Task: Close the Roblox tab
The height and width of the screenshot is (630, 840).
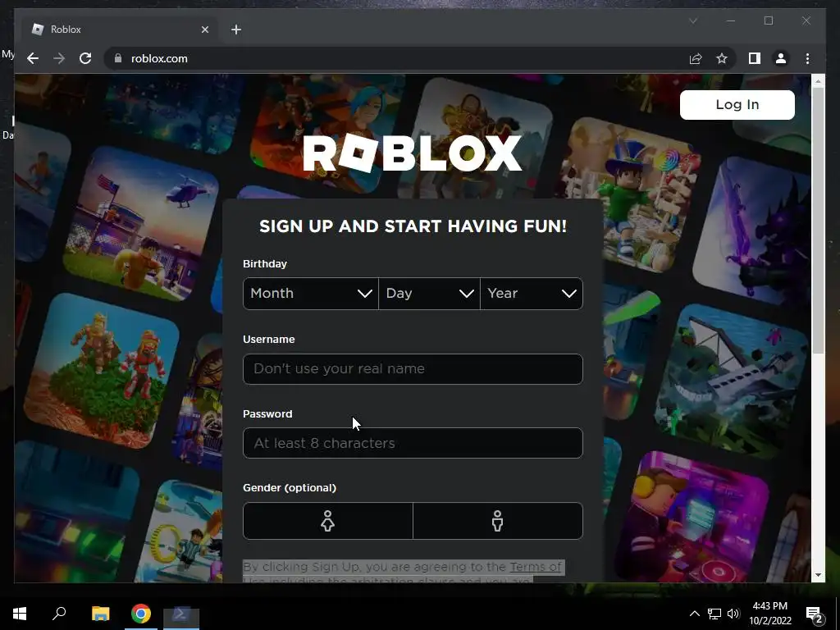Action: (x=204, y=30)
